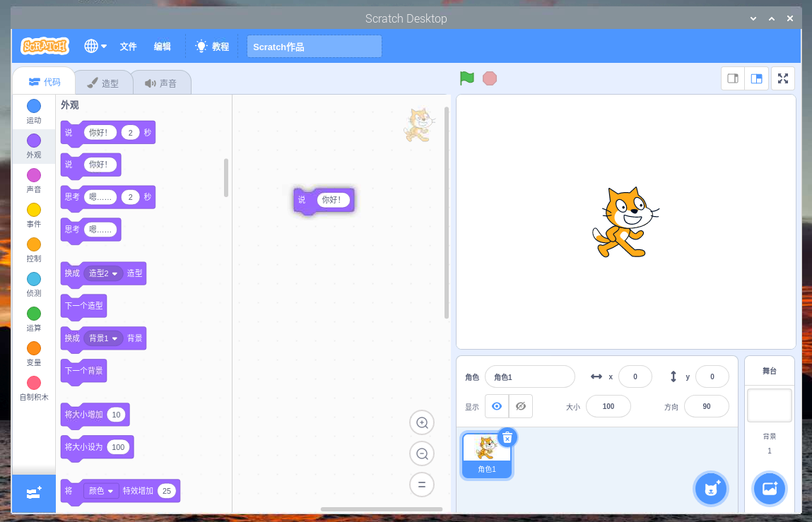812x522 pixels.
Task: Select the 事件 yellow category
Action: click(x=34, y=215)
